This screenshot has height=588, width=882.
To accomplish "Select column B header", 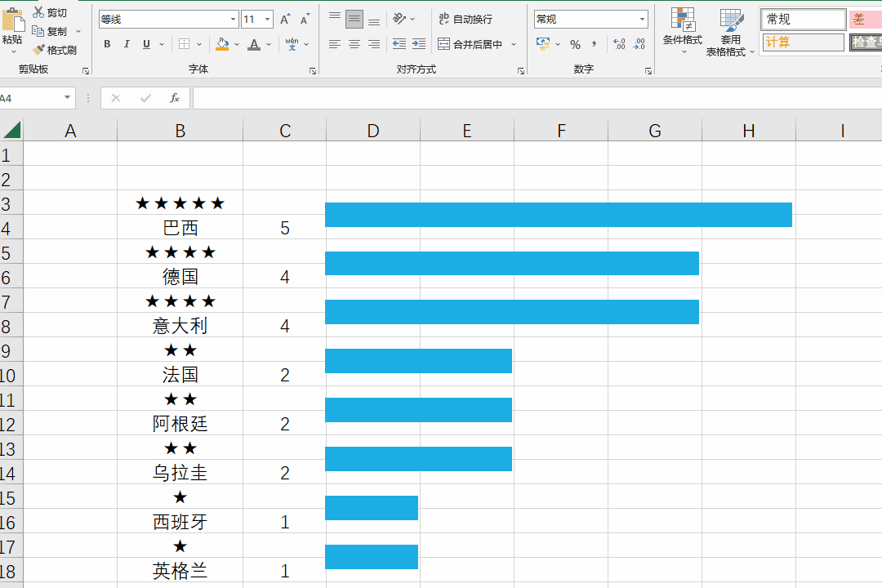I will point(180,131).
